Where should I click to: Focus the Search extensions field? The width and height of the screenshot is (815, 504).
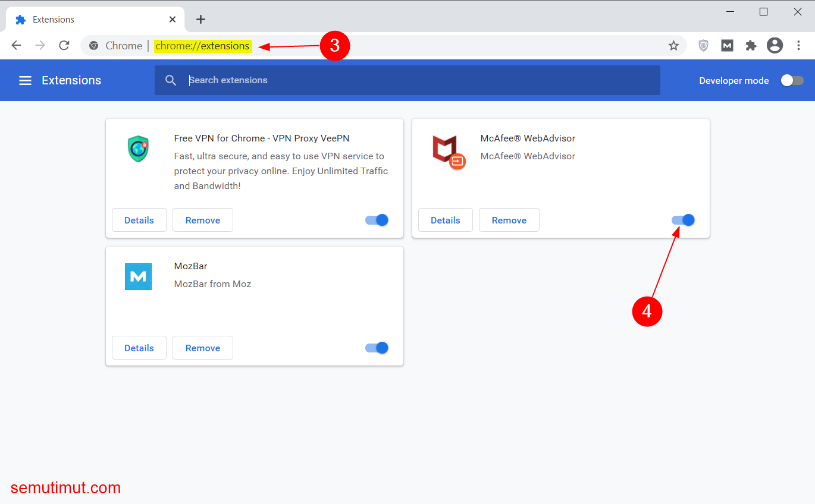point(407,80)
